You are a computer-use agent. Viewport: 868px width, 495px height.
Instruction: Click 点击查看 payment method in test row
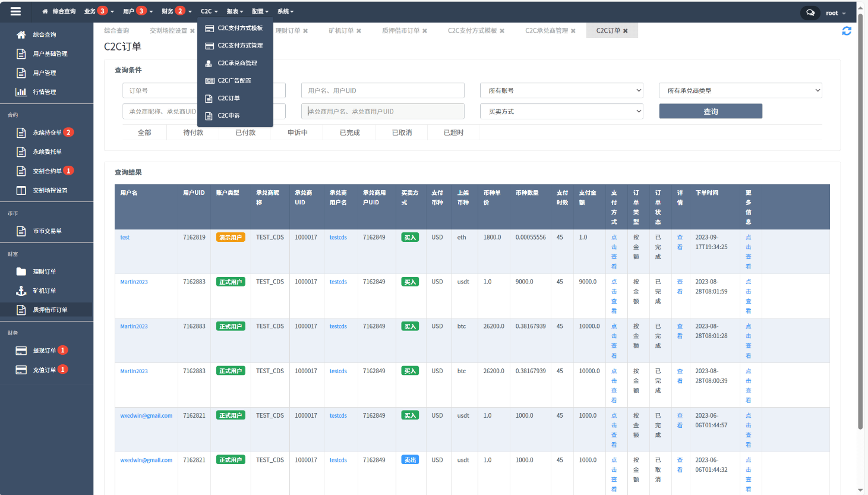(x=614, y=252)
